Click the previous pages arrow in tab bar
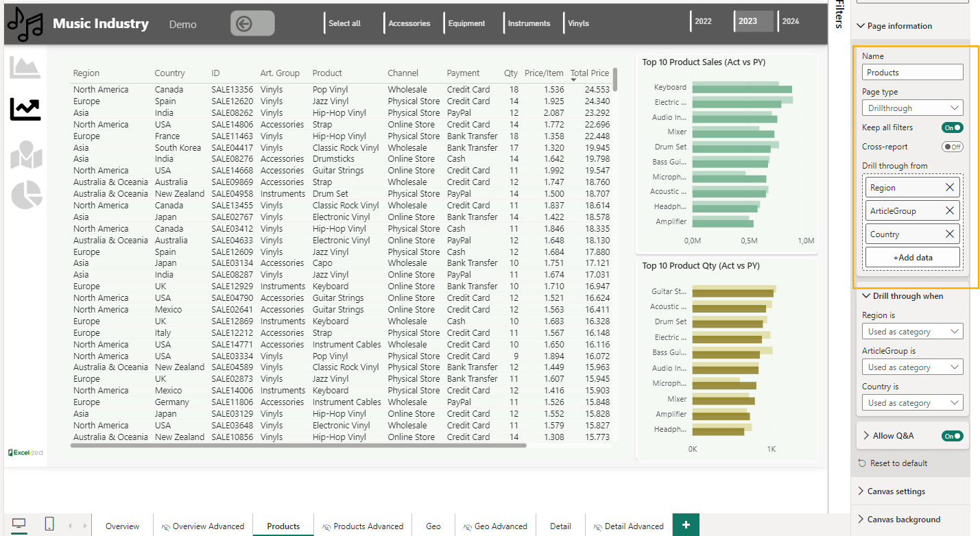980x536 pixels. [x=70, y=526]
